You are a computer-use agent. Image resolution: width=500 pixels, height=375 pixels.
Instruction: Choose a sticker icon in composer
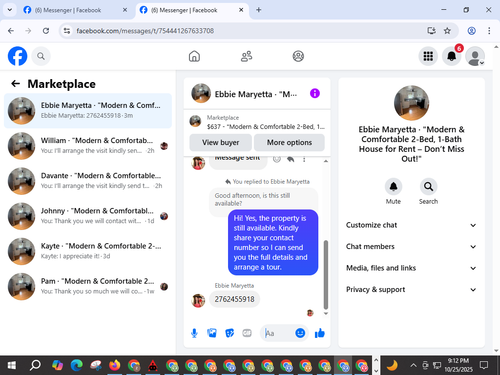(230, 333)
